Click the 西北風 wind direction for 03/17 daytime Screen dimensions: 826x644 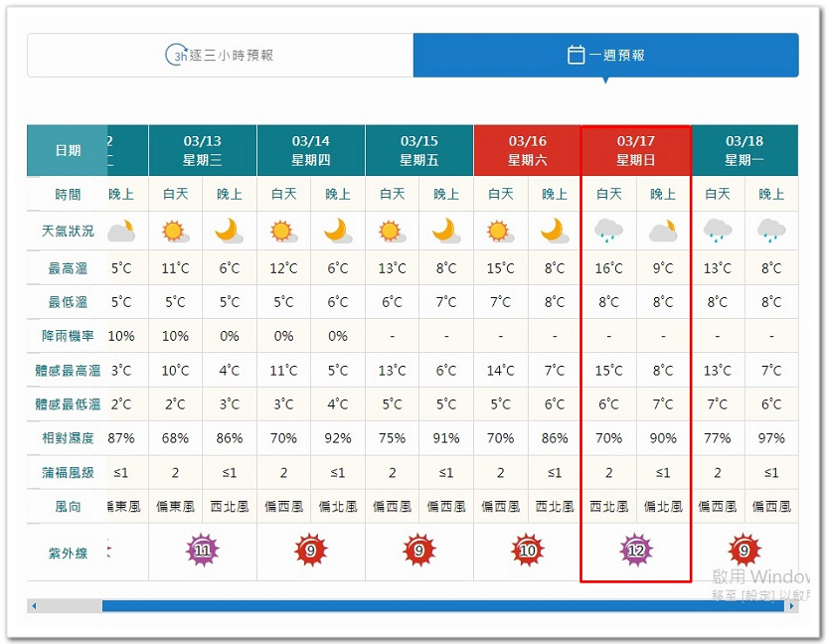[x=608, y=507]
